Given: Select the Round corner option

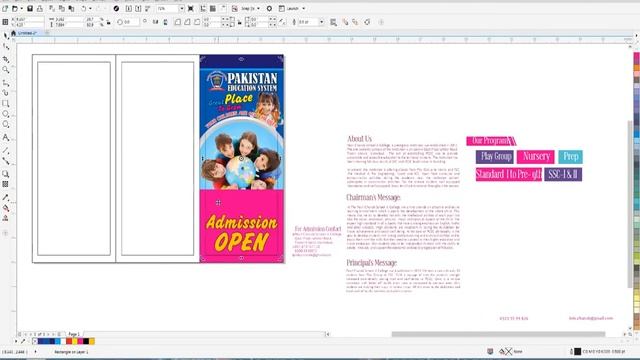Looking at the screenshot, I should pyautogui.click(x=178, y=22).
